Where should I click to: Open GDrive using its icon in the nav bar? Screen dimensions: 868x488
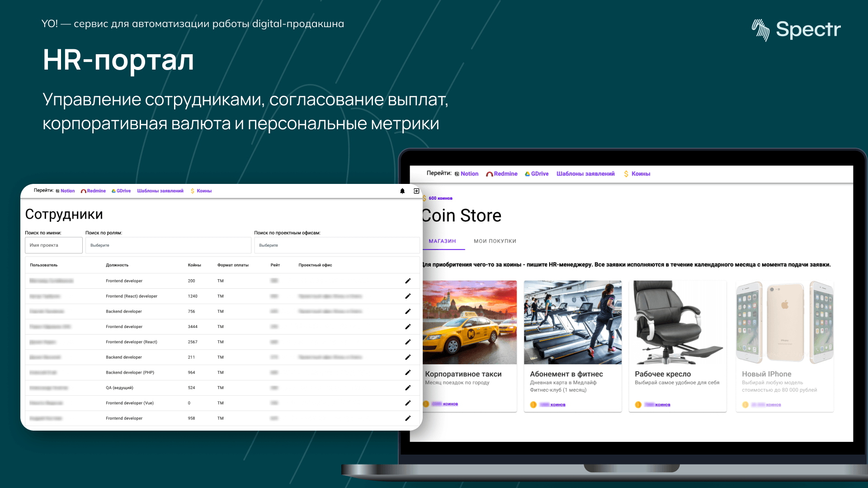click(x=114, y=191)
